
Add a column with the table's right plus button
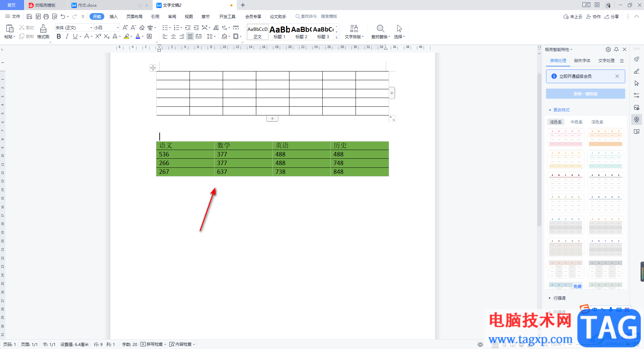[x=392, y=93]
